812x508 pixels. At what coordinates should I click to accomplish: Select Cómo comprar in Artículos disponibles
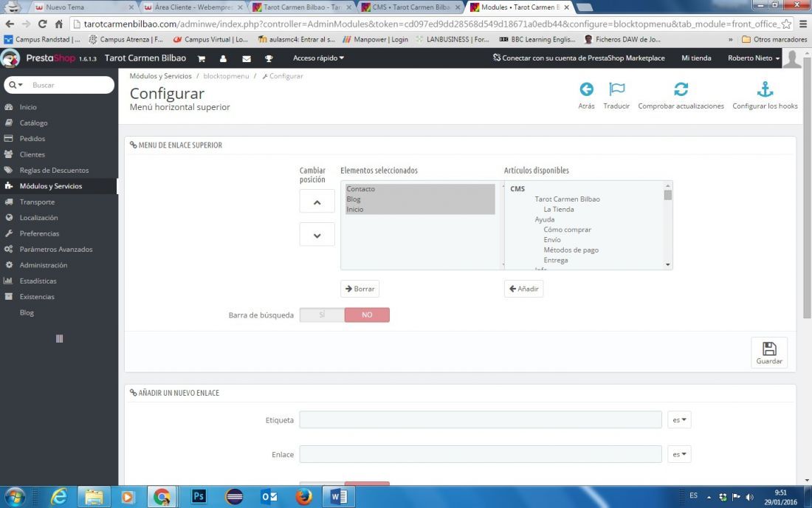tap(567, 230)
